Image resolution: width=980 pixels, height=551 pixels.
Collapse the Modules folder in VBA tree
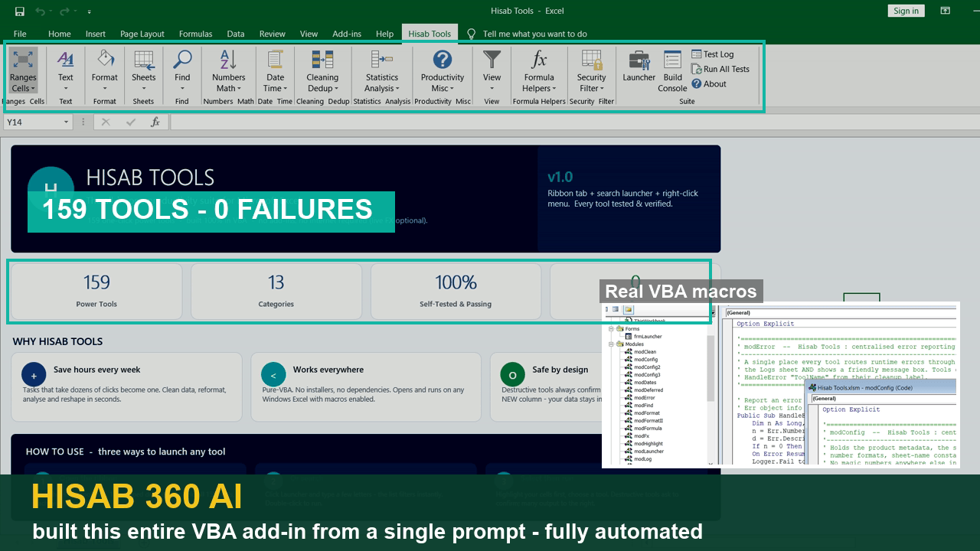tap(612, 344)
